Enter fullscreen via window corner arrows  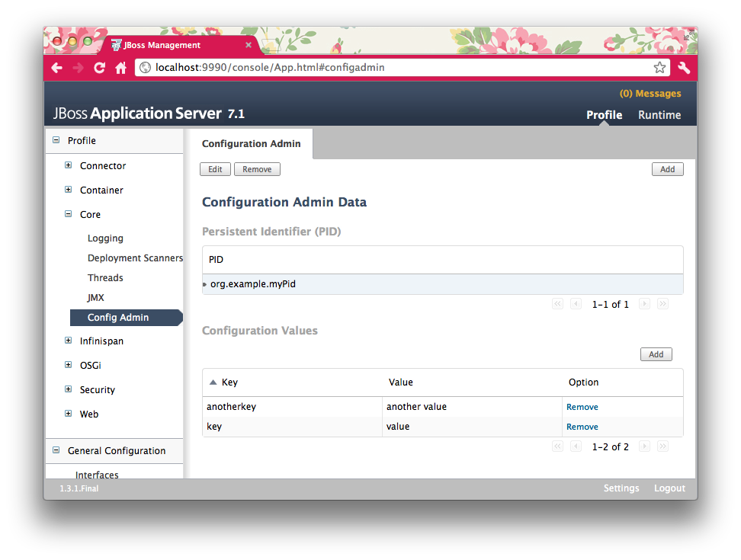(x=688, y=35)
